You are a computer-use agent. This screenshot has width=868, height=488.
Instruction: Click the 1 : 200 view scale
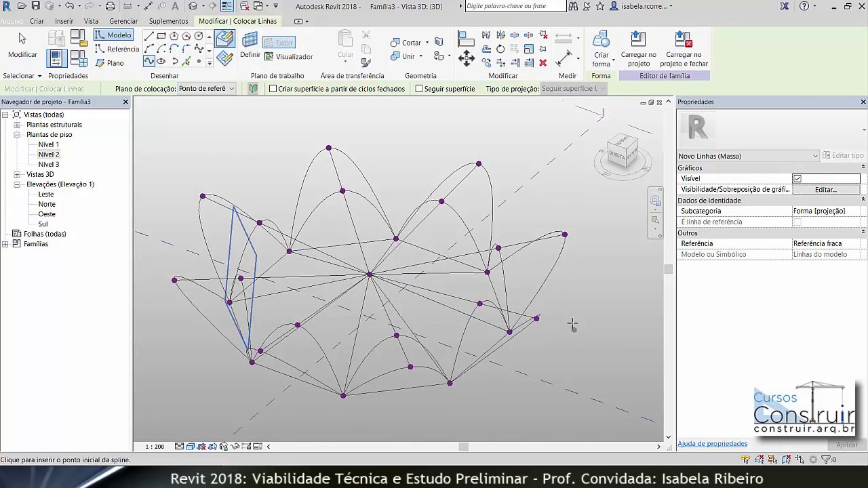[155, 447]
